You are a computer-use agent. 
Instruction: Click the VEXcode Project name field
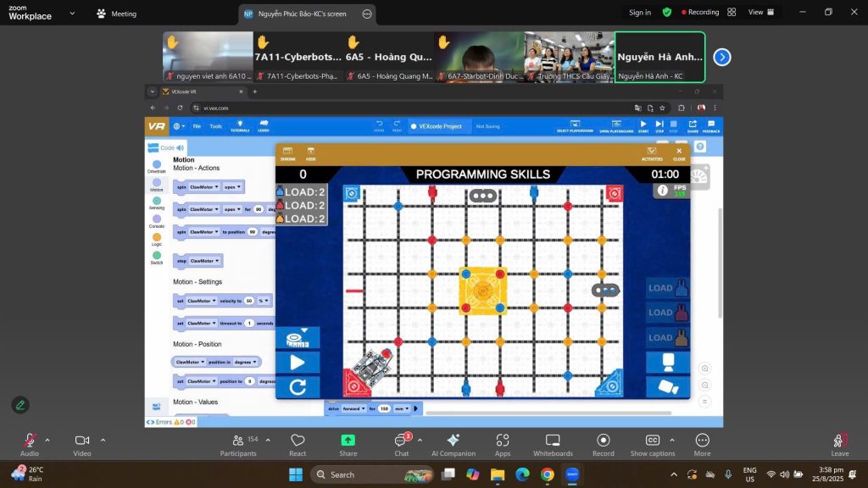coord(440,126)
